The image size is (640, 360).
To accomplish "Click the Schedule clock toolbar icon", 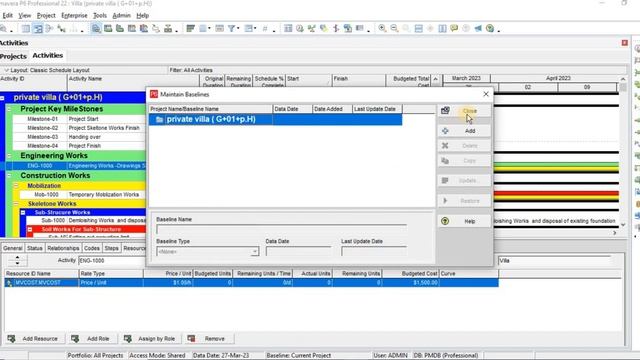I will pos(300,28).
